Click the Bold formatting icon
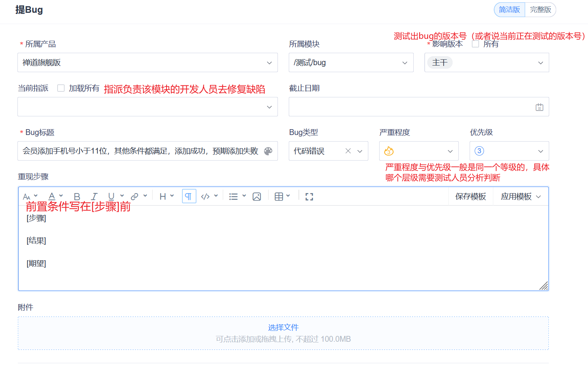Screen dimensions: 588x365 coord(77,197)
